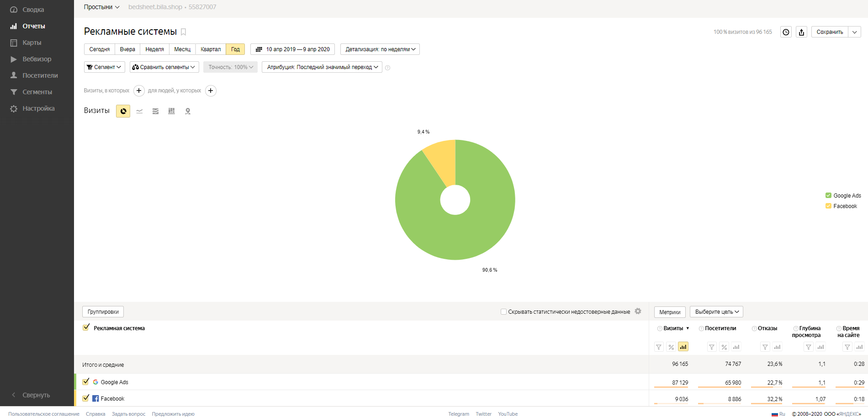Go to Карты in the sidebar
The image size is (868, 418).
click(x=32, y=43)
